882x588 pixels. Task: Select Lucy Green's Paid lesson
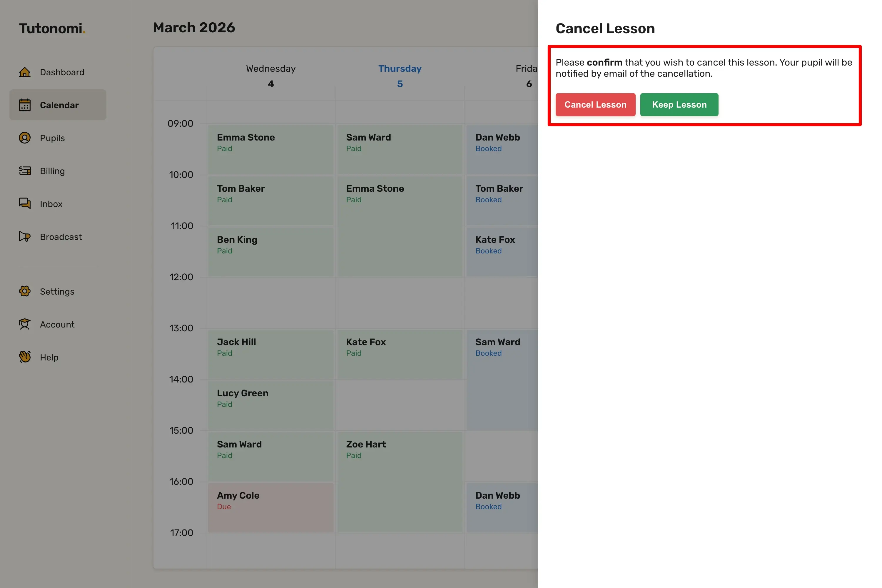click(270, 405)
